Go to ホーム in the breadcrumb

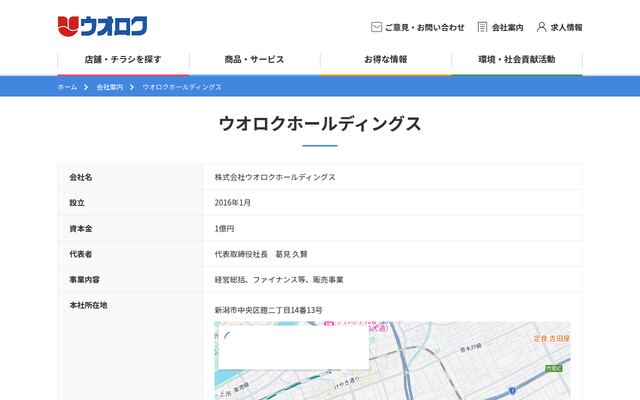pos(67,87)
